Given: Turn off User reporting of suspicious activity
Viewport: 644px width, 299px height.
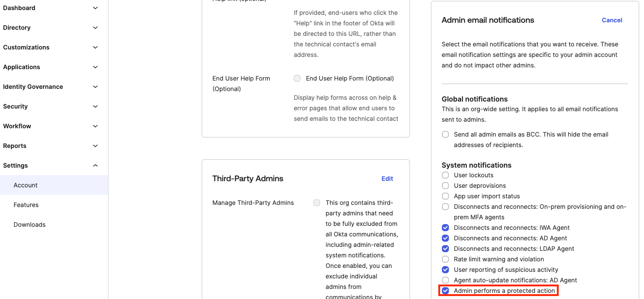Looking at the screenshot, I should (x=445, y=270).
